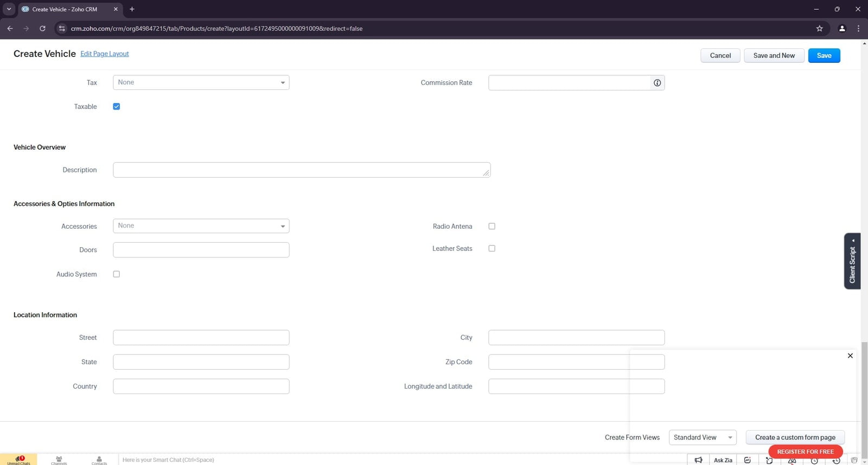This screenshot has height=465, width=868.
Task: Close the popup panel with X
Action: (x=850, y=356)
